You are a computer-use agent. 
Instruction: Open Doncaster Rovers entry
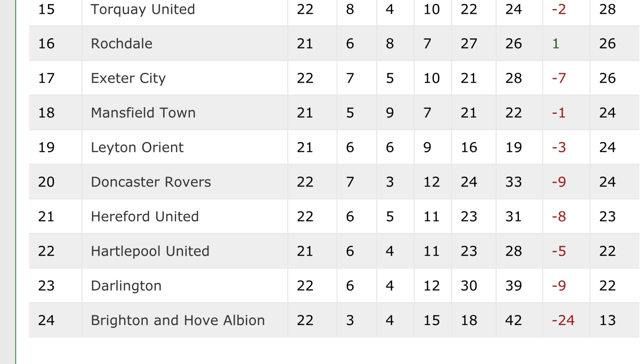pyautogui.click(x=151, y=182)
